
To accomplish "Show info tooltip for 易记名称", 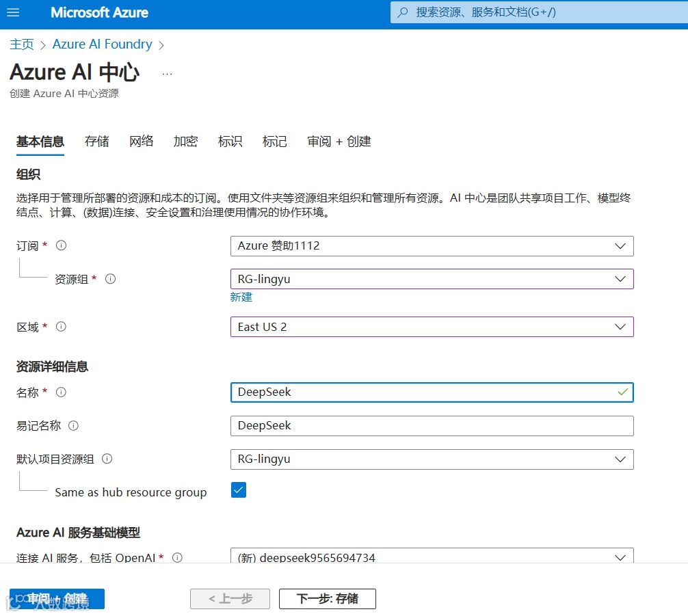I will click(73, 425).
